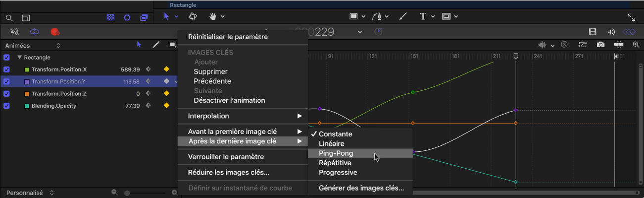Select the Bezier pen tool
Image resolution: width=644 pixels, height=198 pixels.
click(x=378, y=16)
